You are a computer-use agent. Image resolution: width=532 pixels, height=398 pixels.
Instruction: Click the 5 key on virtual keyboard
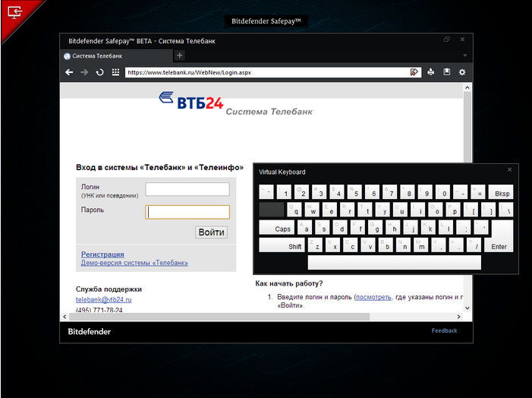[x=354, y=192]
